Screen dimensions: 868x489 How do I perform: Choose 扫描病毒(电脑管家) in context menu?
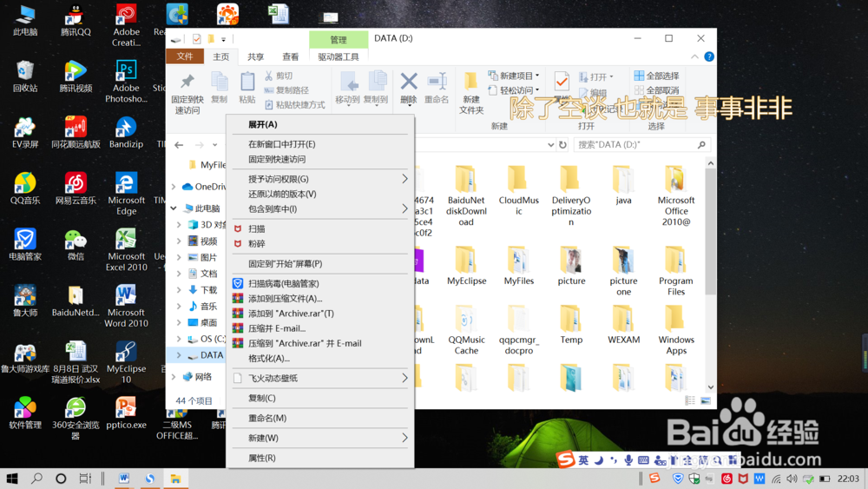(320, 283)
